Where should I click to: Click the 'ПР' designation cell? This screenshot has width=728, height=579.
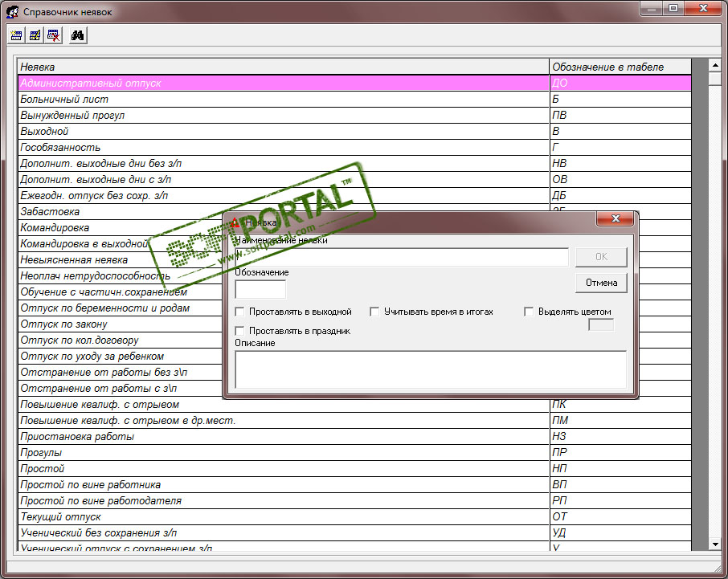pos(620,452)
